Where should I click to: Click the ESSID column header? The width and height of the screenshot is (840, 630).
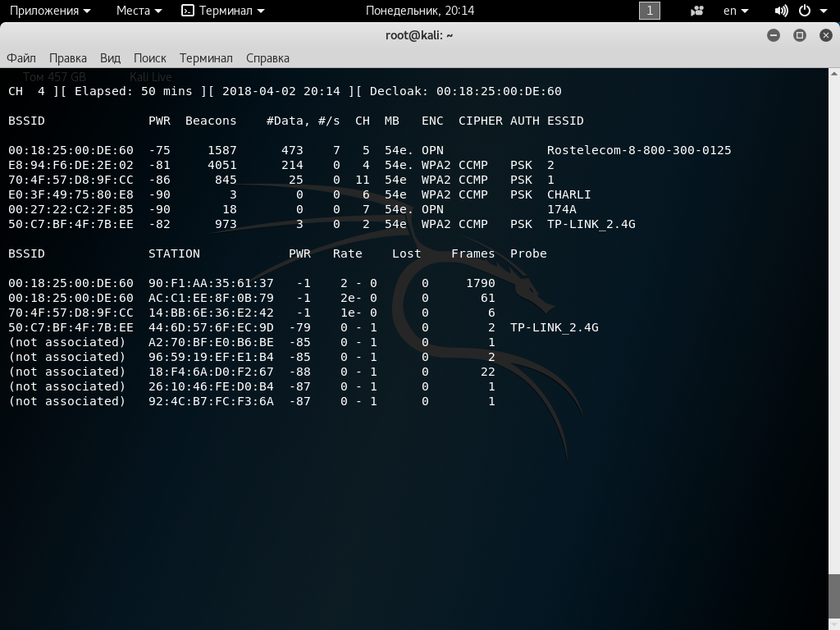(565, 121)
